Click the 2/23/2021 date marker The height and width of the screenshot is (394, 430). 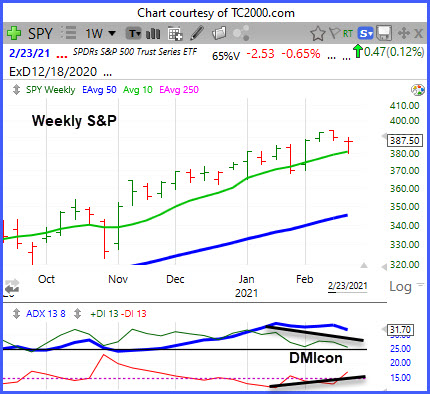pos(347,286)
